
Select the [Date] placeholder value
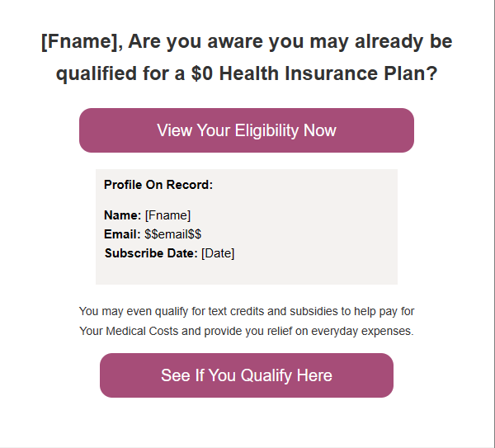pos(218,253)
